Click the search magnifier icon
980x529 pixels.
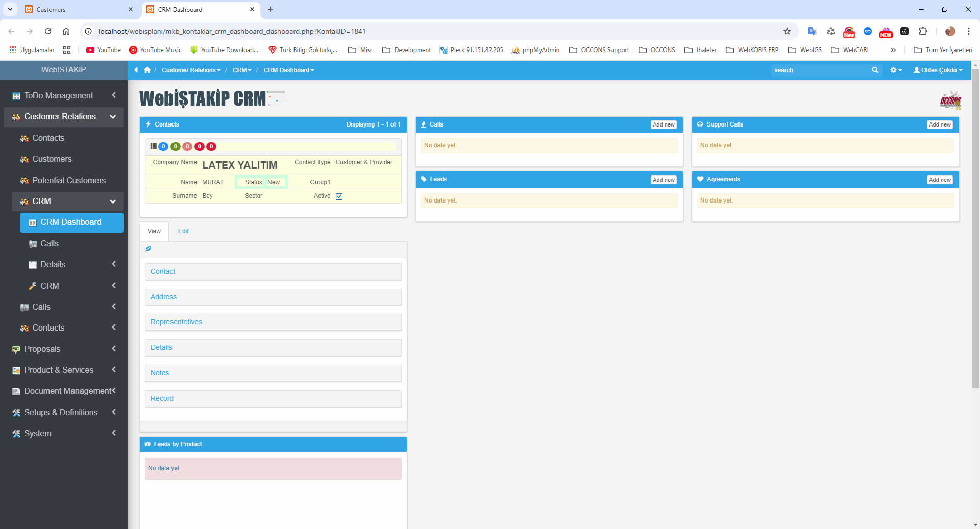(875, 70)
